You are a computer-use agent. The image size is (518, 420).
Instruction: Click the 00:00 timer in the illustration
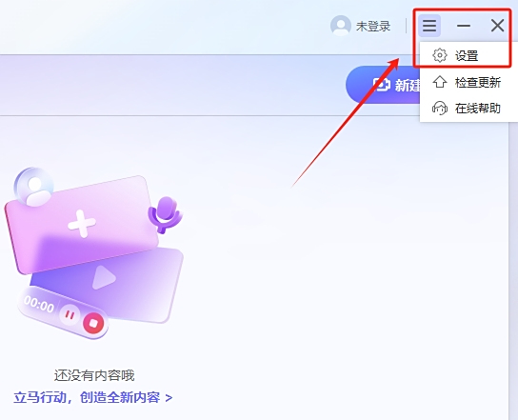(x=39, y=305)
